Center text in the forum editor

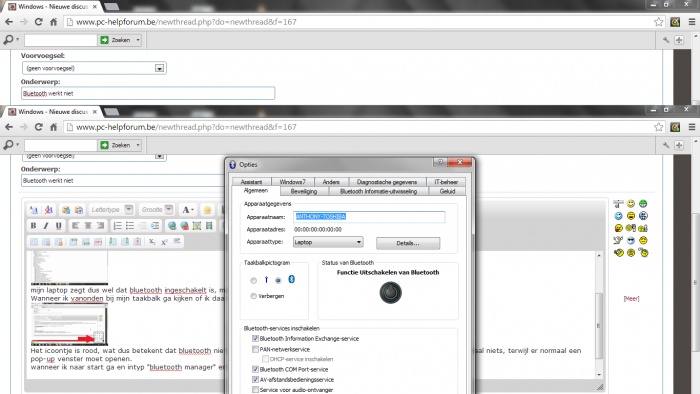pos(88,226)
